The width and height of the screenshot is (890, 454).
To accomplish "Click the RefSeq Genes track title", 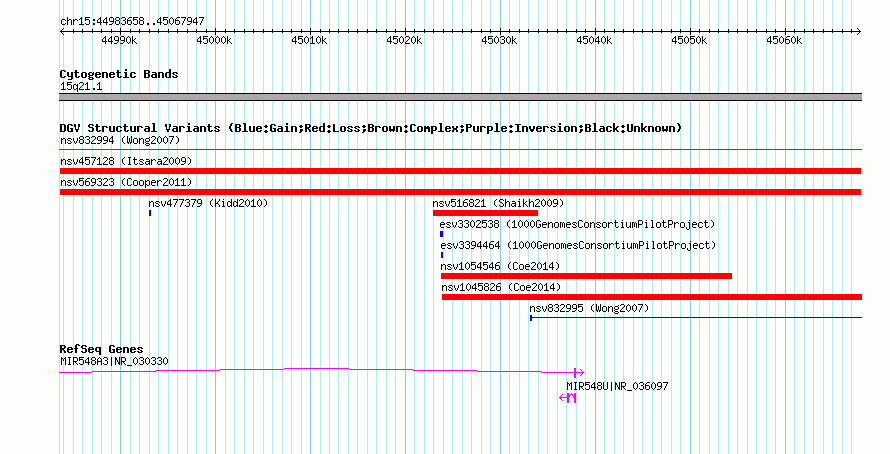I will [x=102, y=350].
